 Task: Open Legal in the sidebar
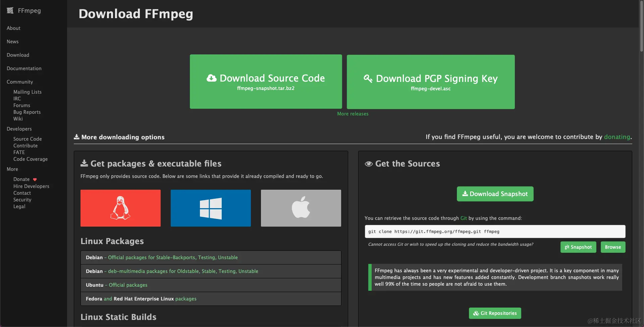tap(19, 206)
